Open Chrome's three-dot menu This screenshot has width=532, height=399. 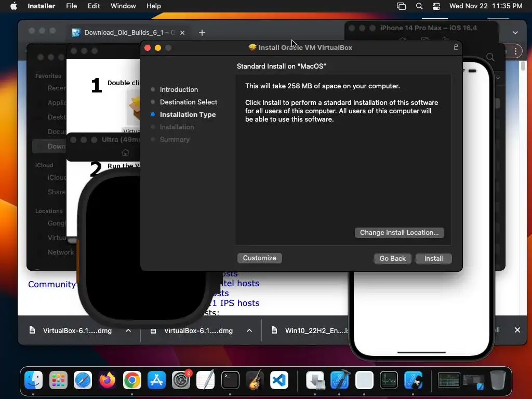point(515,51)
